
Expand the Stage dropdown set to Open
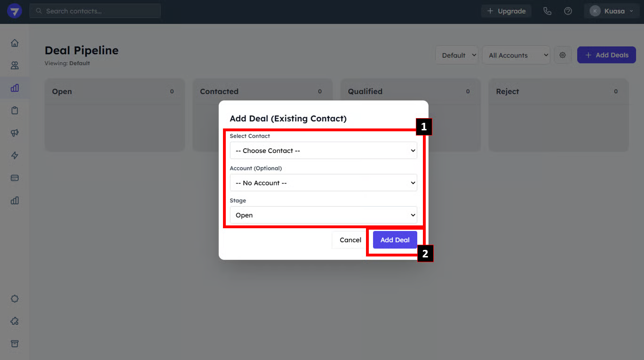pyautogui.click(x=323, y=215)
